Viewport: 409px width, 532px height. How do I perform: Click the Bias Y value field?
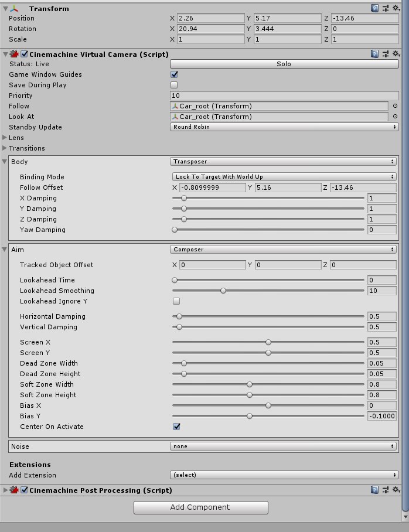pyautogui.click(x=382, y=416)
